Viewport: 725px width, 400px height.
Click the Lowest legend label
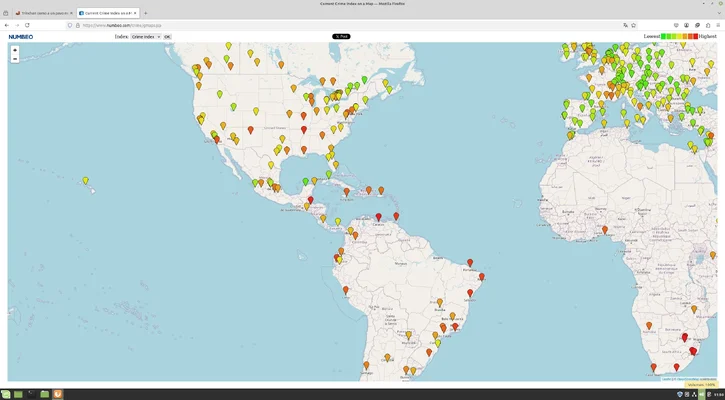point(652,37)
